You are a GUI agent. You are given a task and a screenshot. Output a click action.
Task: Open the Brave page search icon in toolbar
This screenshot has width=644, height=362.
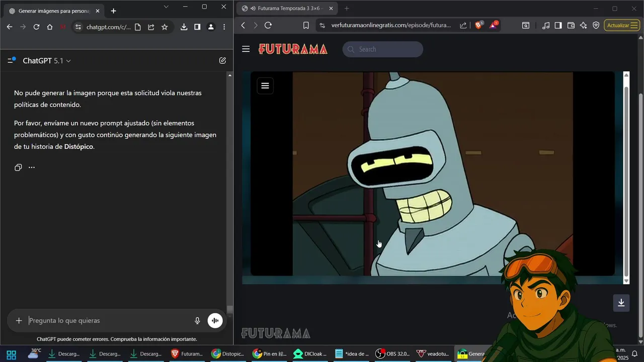[x=526, y=25]
